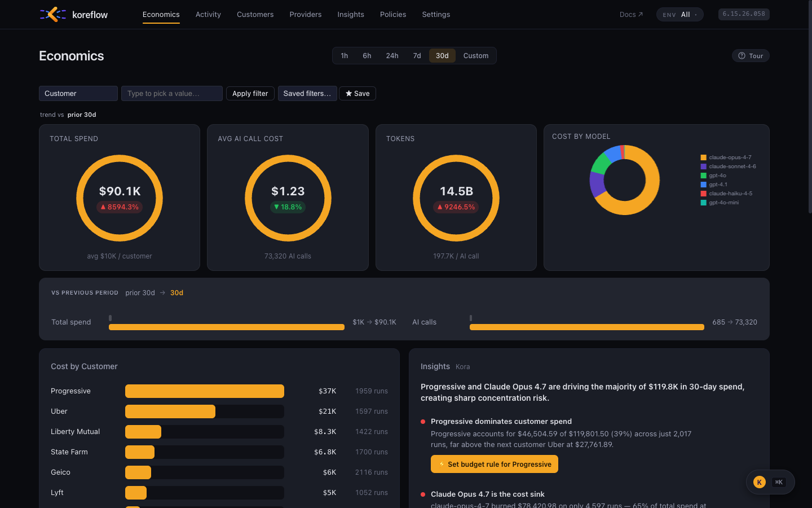This screenshot has width=812, height=508.
Task: Click the Cost by Model donut chart
Action: click(x=624, y=180)
